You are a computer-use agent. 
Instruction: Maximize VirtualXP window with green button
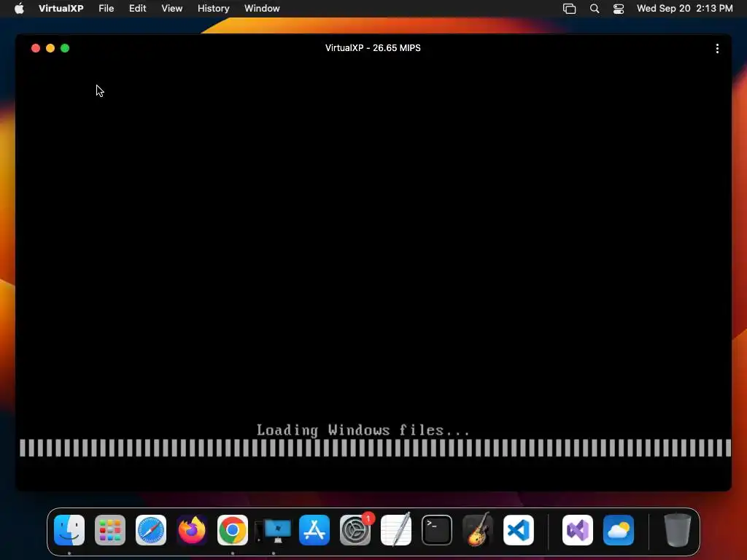pyautogui.click(x=65, y=48)
